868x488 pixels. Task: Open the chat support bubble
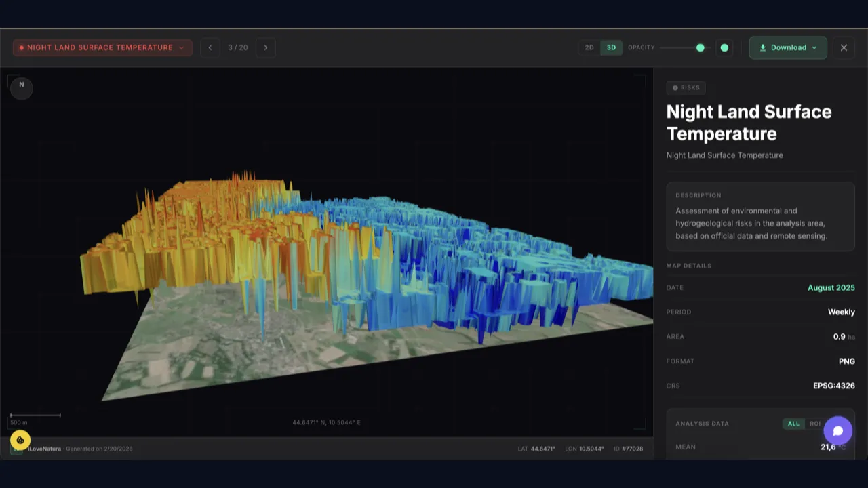tap(837, 430)
